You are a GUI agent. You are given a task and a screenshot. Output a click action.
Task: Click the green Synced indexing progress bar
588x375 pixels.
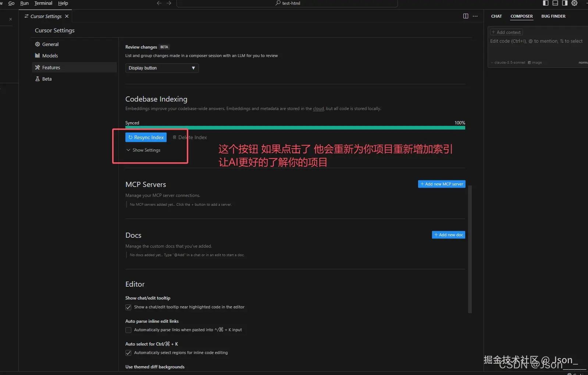point(295,128)
